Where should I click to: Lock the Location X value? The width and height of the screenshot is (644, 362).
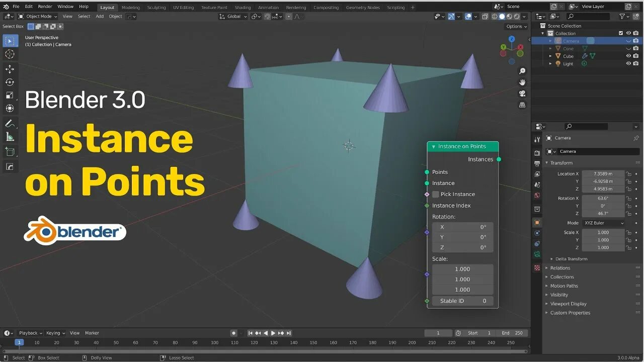tap(628, 174)
